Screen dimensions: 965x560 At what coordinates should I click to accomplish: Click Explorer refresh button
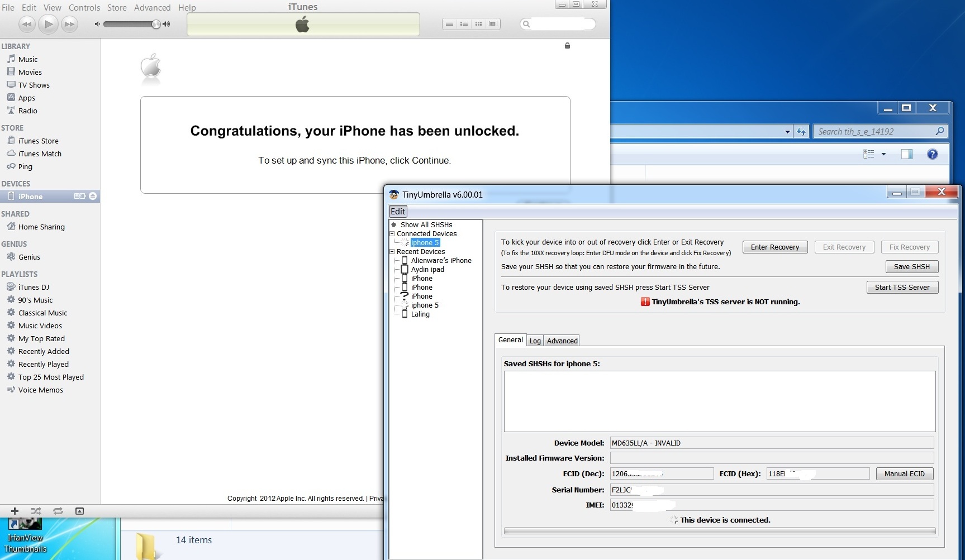pyautogui.click(x=801, y=132)
